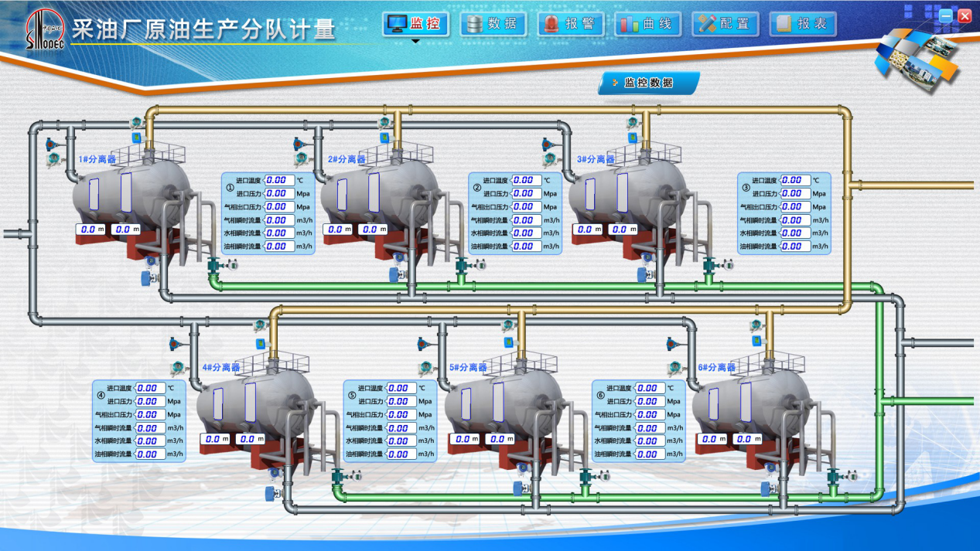This screenshot has height=551, width=980.
Task: Click the 监控数据 button
Action: pos(648,83)
